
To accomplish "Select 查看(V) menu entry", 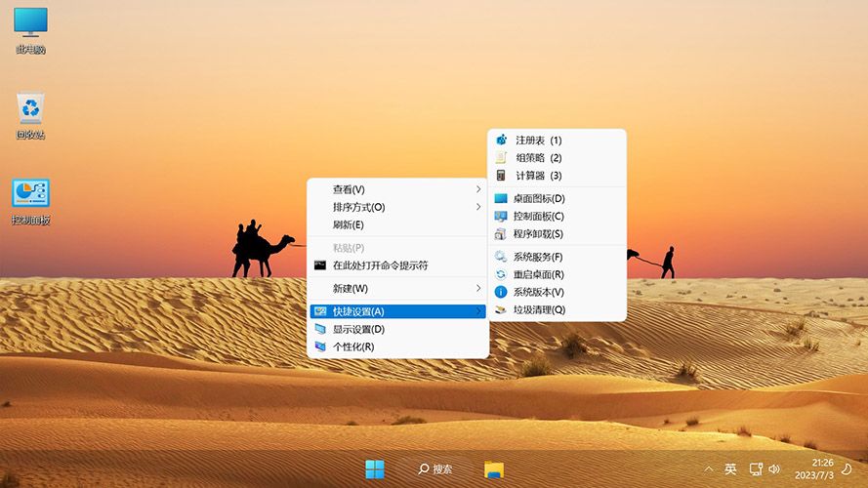I will [397, 189].
